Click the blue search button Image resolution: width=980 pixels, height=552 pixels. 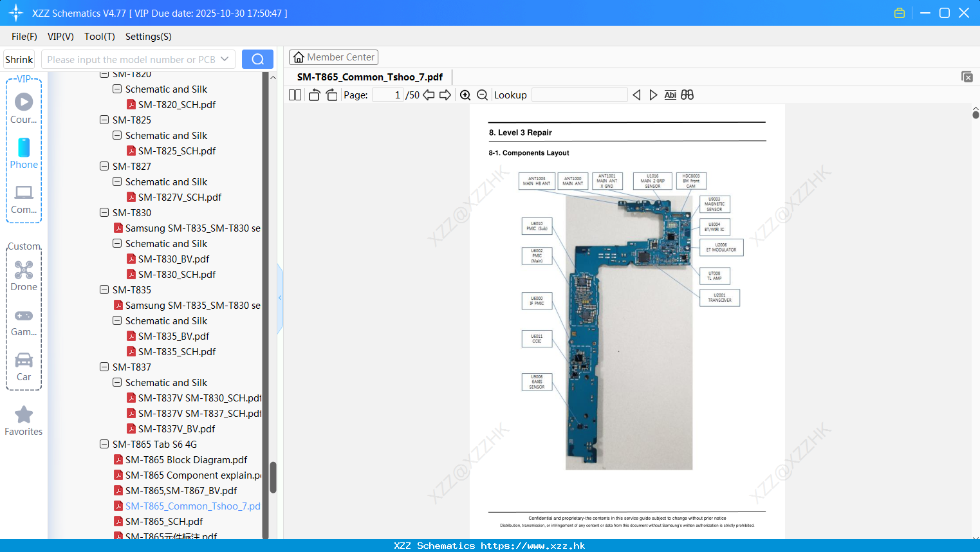pyautogui.click(x=257, y=59)
